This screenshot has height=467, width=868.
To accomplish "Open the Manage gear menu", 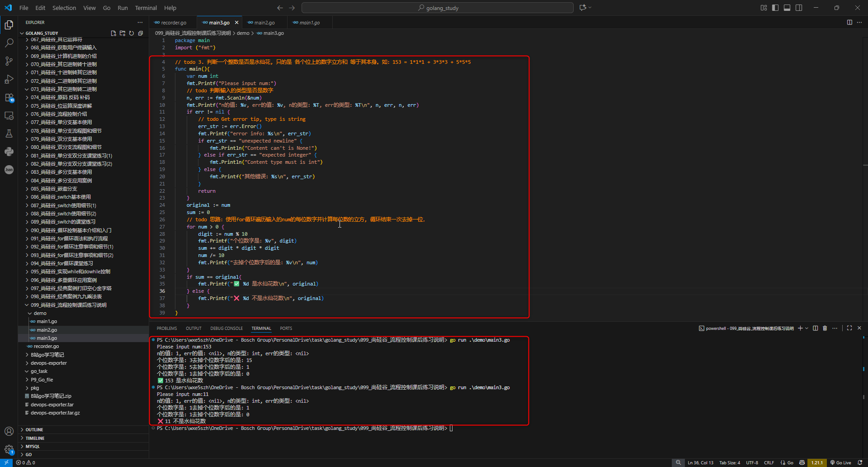I will point(9,449).
